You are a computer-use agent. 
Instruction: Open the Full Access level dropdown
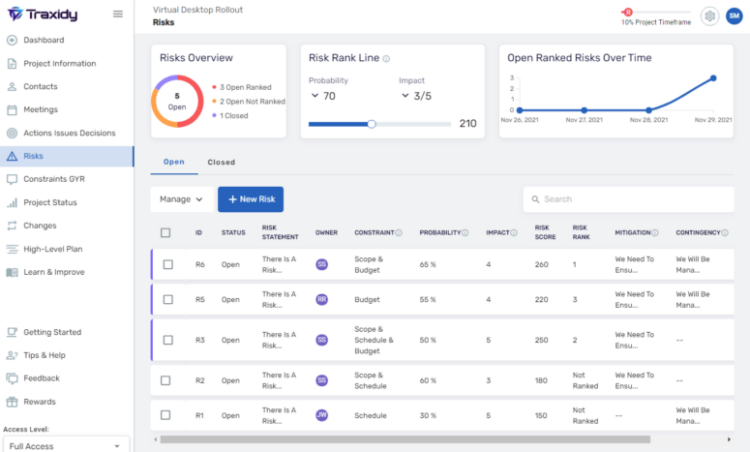65,446
